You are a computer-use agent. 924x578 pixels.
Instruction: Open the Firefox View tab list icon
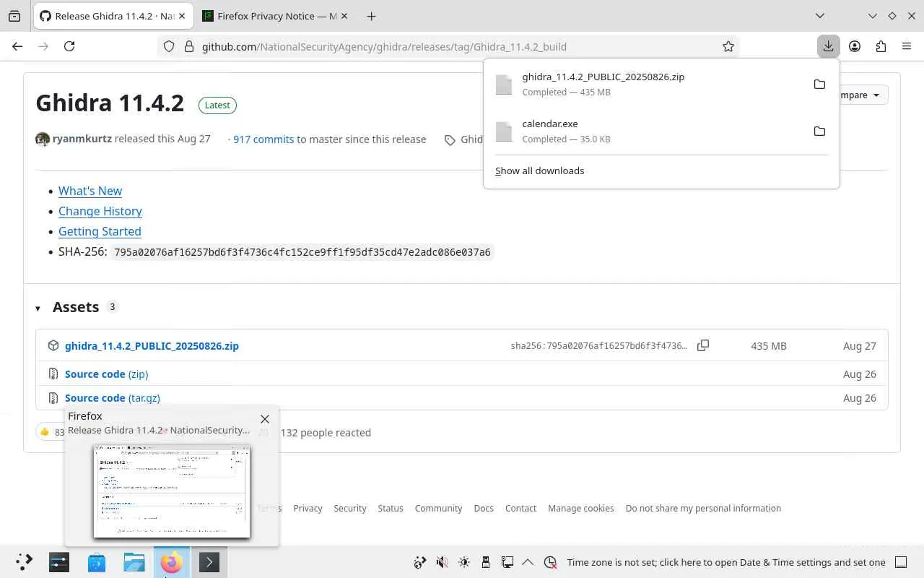point(14,16)
